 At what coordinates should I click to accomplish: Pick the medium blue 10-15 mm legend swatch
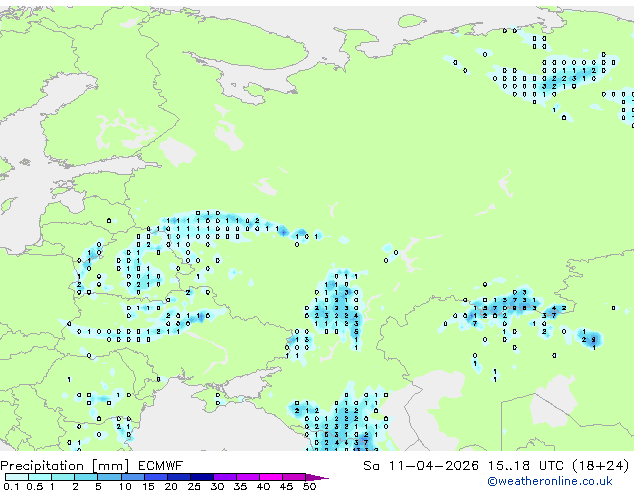tap(134, 477)
